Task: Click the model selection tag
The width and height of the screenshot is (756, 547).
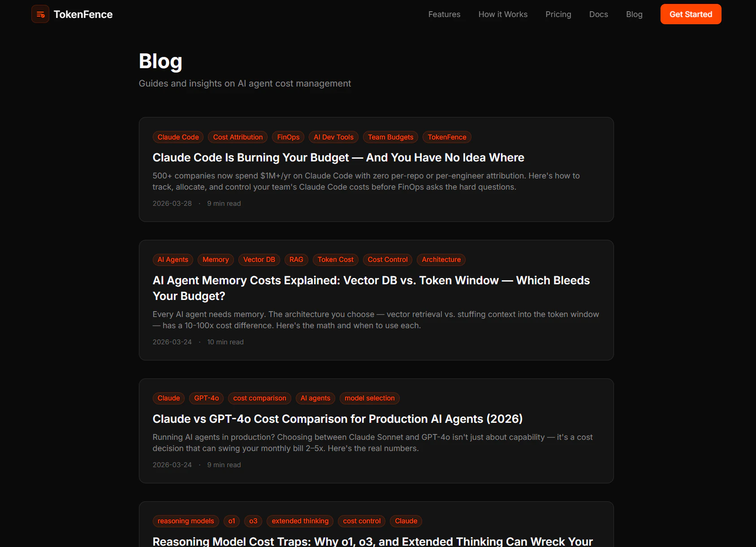Action: 370,398
